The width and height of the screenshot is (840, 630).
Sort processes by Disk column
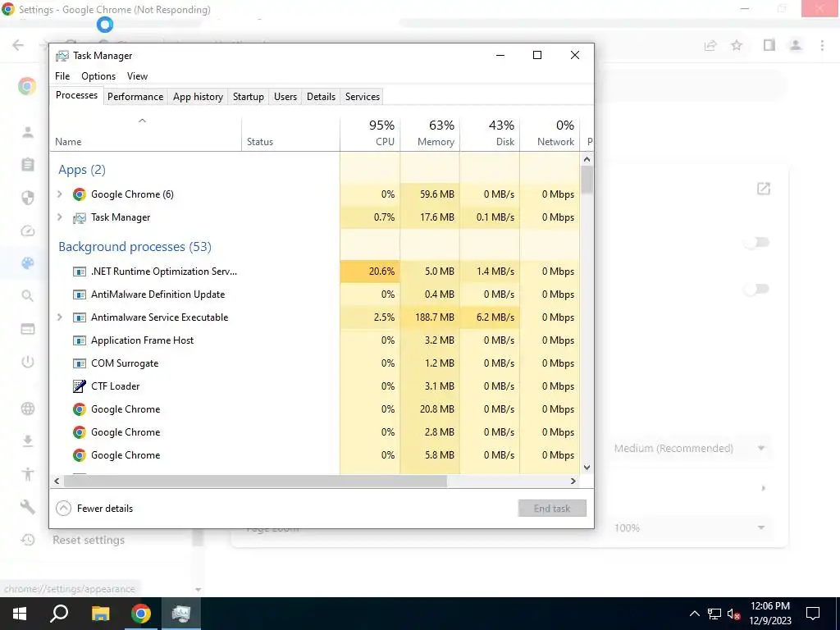point(491,133)
